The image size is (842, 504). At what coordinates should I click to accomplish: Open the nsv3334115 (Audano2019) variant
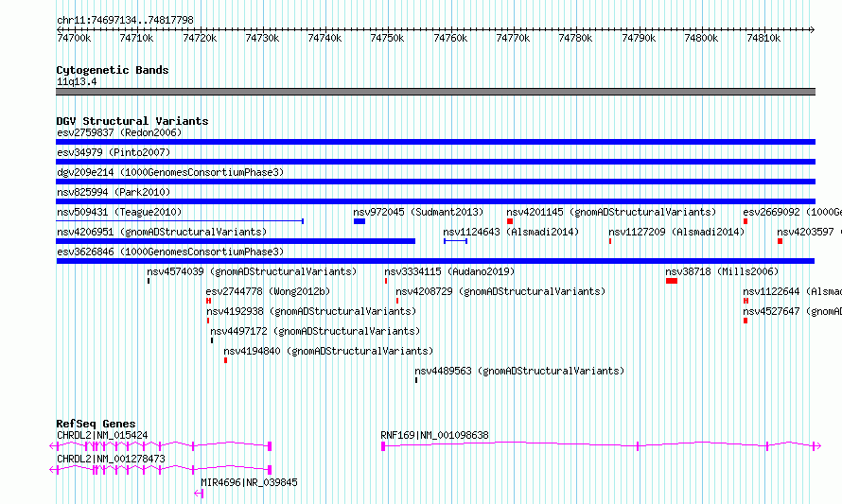(386, 281)
